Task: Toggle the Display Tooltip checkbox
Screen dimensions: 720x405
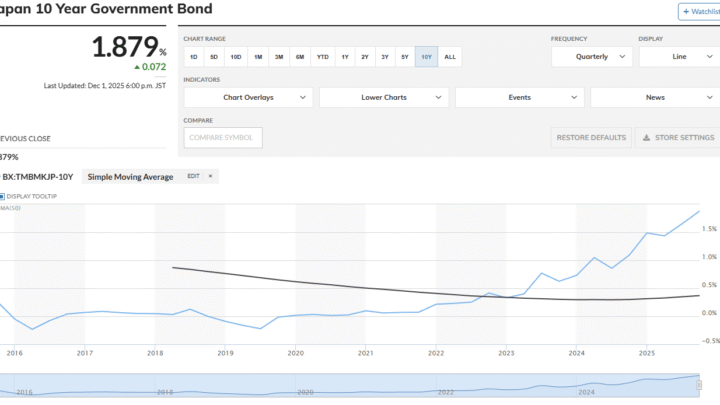Action: (x=3, y=196)
